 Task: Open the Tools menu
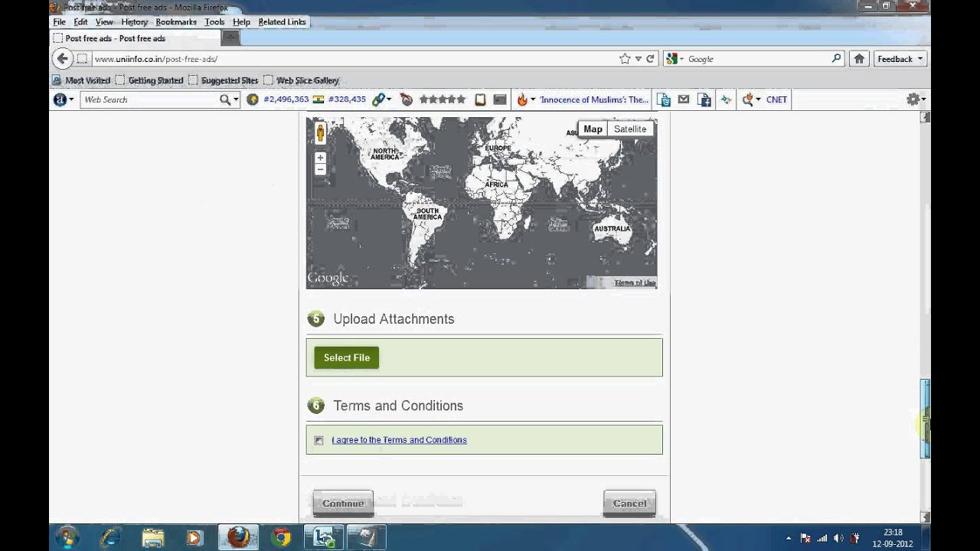click(x=214, y=22)
